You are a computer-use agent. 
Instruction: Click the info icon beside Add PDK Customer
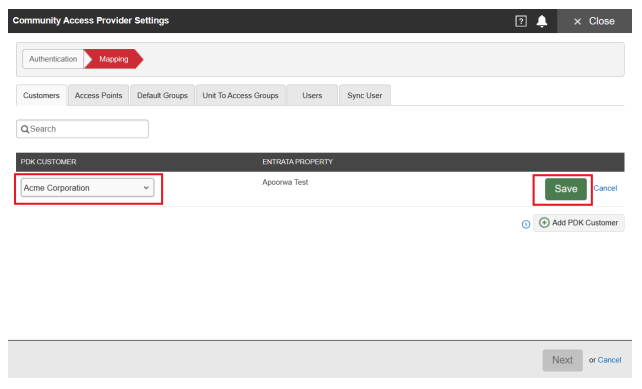pos(526,224)
